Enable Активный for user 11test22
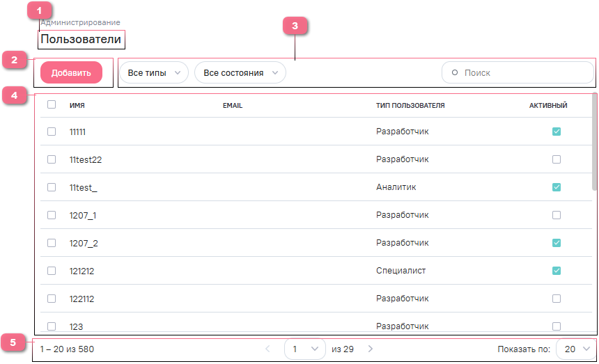 pyautogui.click(x=556, y=159)
